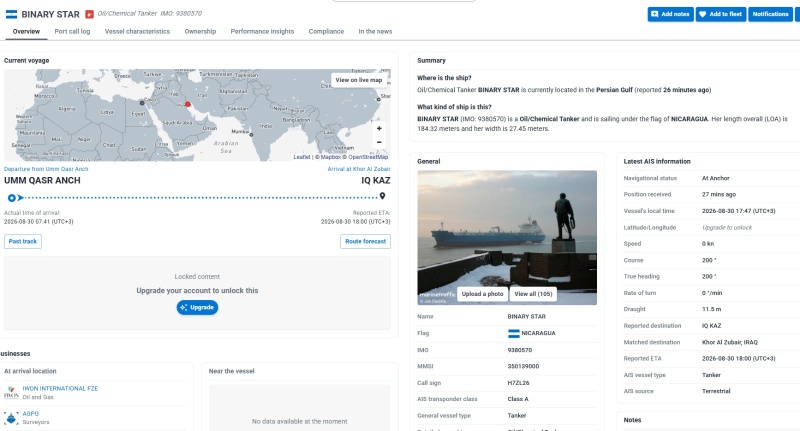Viewport: 800px width, 431px height.
Task: Click the AQPG surveyors company logo
Action: point(11,418)
